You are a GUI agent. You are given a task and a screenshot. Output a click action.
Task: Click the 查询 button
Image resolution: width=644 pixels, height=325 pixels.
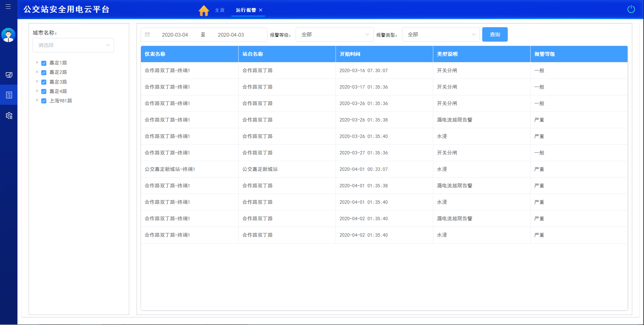tap(495, 35)
